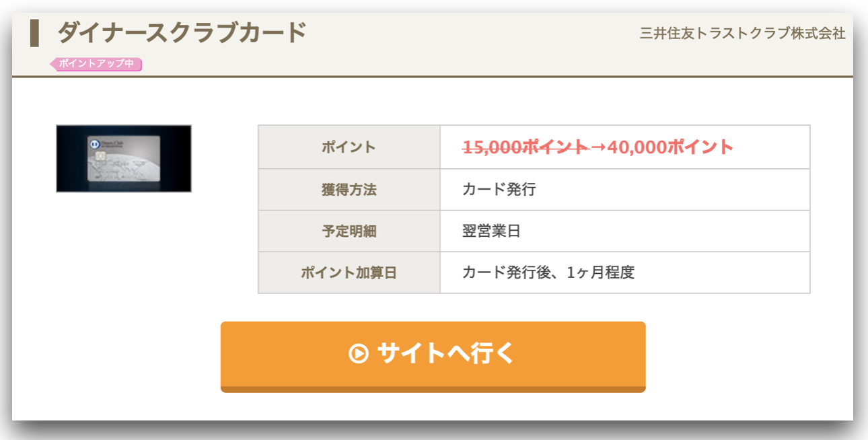868x440 pixels.
Task: Click the brown divider line under header
Action: [433, 77]
